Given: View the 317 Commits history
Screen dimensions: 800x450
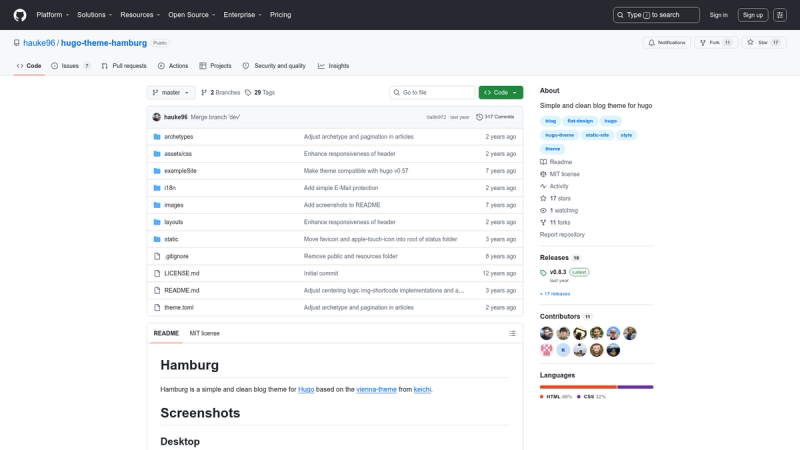Looking at the screenshot, I should (495, 117).
